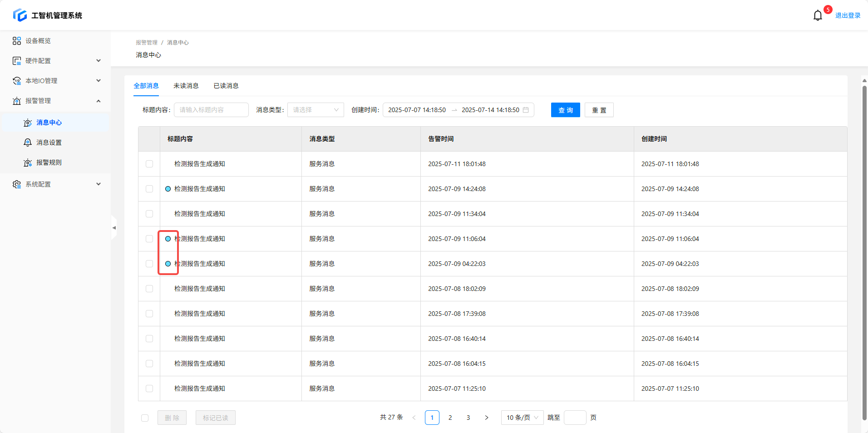
Task: Click the 报警规则 icon in submenu
Action: coord(28,162)
